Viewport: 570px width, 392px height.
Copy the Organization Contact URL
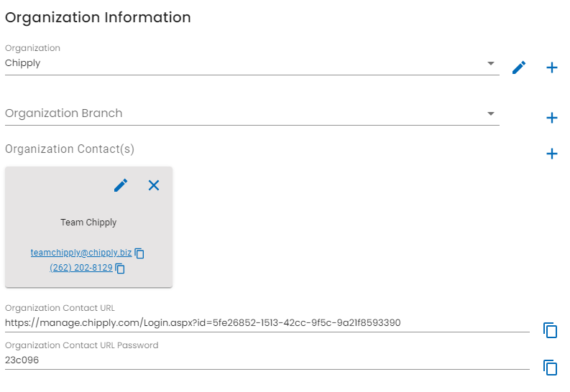551,330
